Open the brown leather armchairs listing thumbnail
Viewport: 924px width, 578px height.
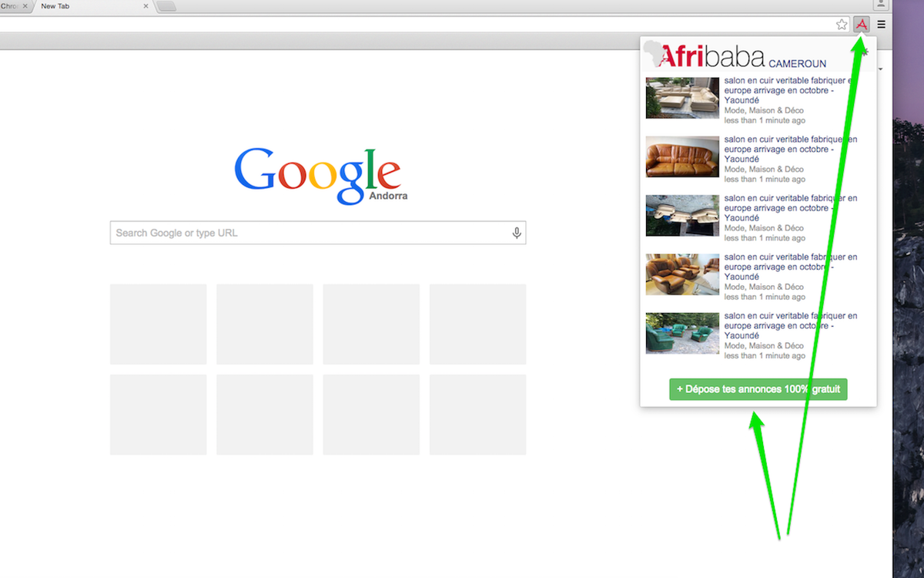[682, 274]
